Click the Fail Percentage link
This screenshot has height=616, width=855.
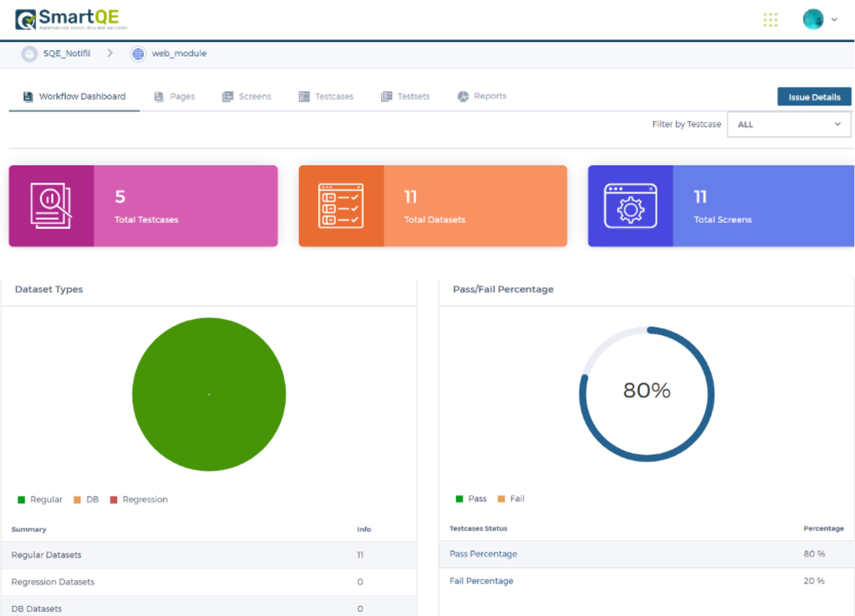(x=481, y=580)
